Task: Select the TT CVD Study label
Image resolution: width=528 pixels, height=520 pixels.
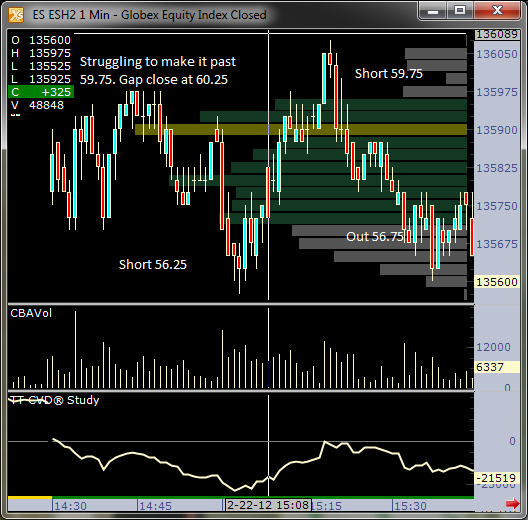Action: [55, 400]
